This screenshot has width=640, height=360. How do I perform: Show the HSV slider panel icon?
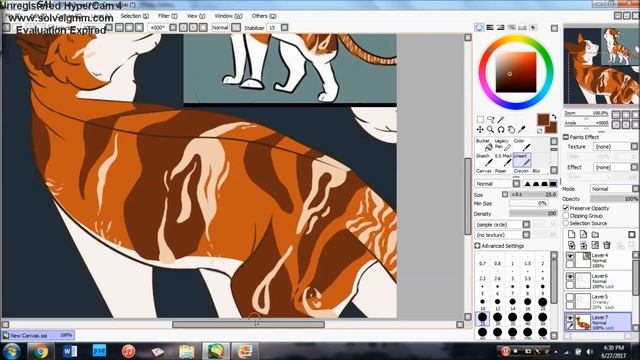click(500, 28)
